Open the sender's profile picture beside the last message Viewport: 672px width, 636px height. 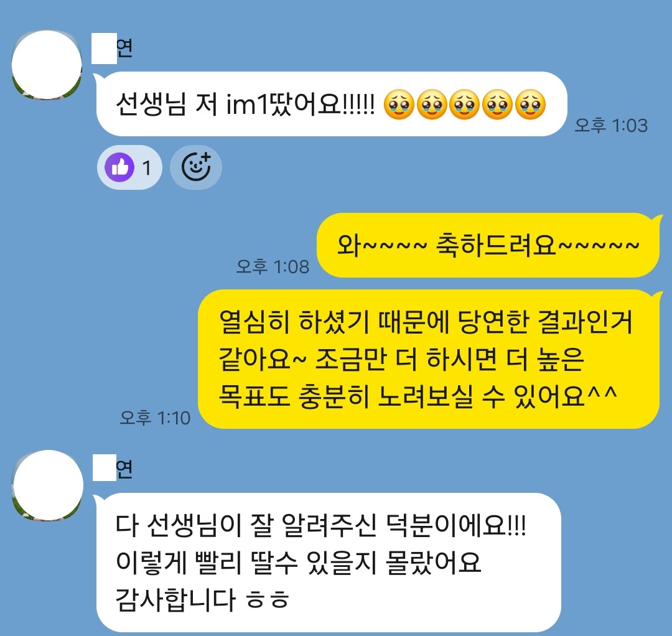point(48,485)
